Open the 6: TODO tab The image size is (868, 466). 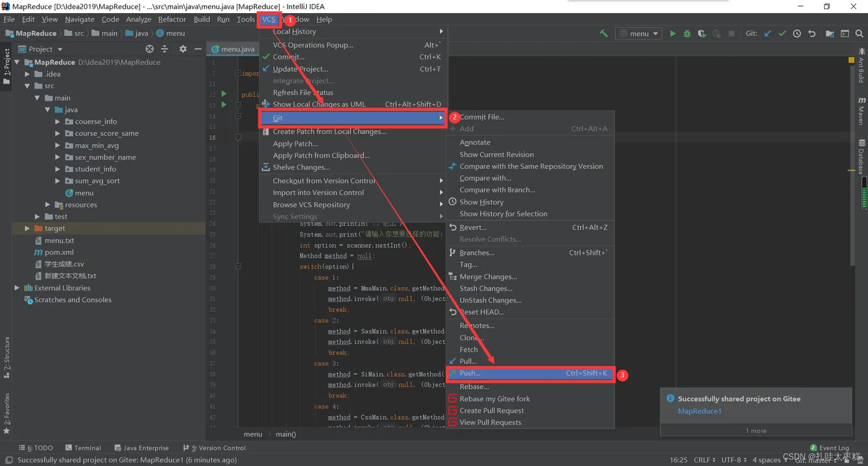[x=36, y=447]
